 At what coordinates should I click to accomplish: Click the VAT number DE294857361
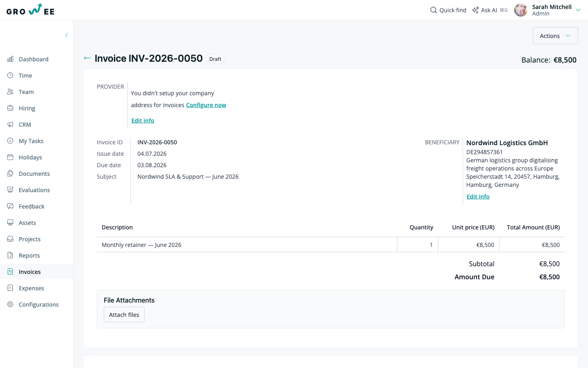(485, 152)
